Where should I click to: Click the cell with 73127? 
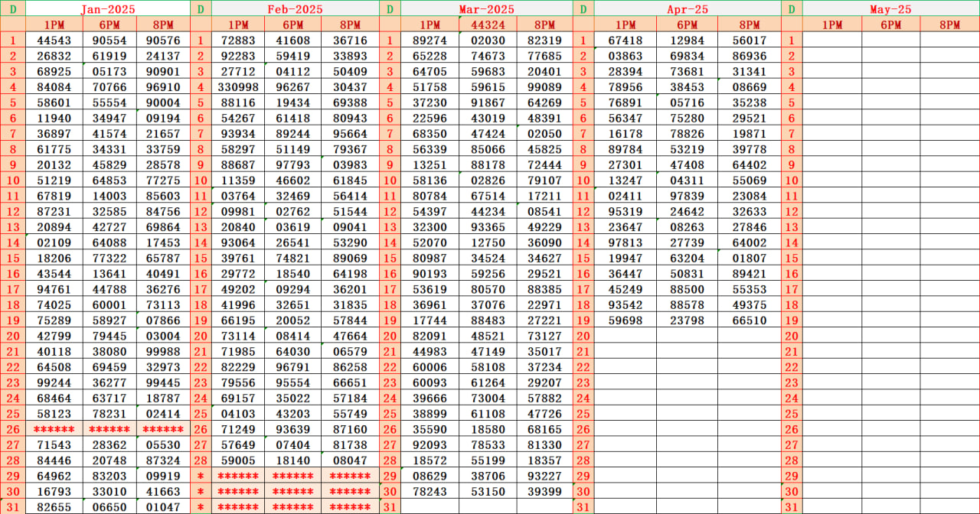pos(544,336)
